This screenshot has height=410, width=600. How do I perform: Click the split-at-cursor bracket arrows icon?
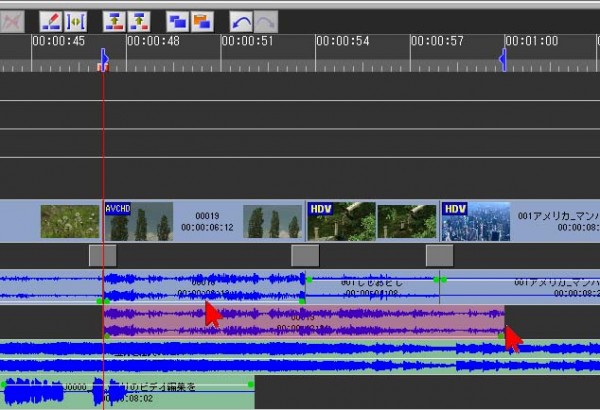pyautogui.click(x=76, y=20)
